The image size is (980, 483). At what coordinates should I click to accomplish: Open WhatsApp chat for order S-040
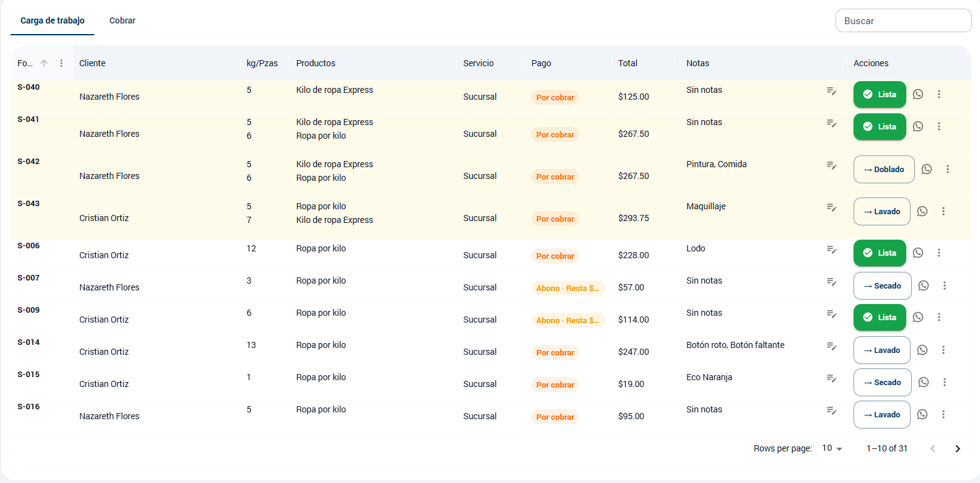point(918,94)
